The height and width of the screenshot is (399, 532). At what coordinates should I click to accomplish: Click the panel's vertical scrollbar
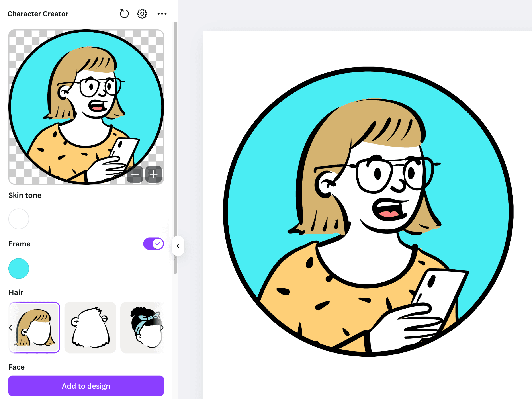click(175, 148)
